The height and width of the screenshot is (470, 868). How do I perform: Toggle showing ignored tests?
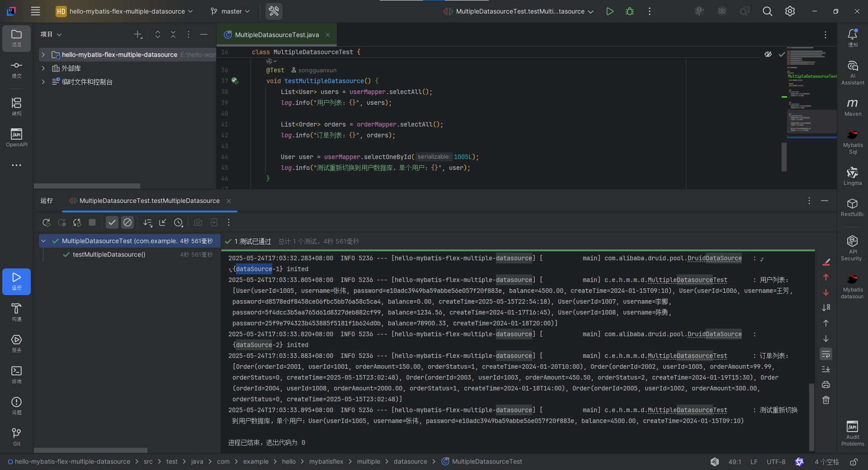[127, 222]
